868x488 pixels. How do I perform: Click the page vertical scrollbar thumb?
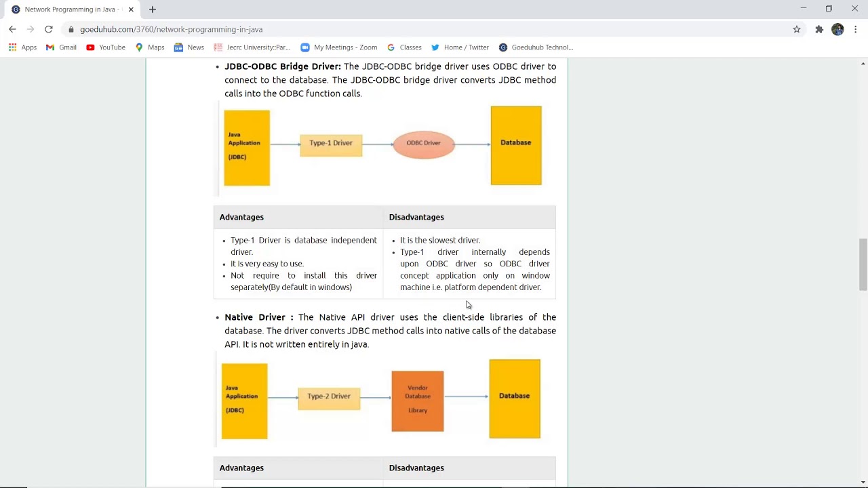[863, 264]
